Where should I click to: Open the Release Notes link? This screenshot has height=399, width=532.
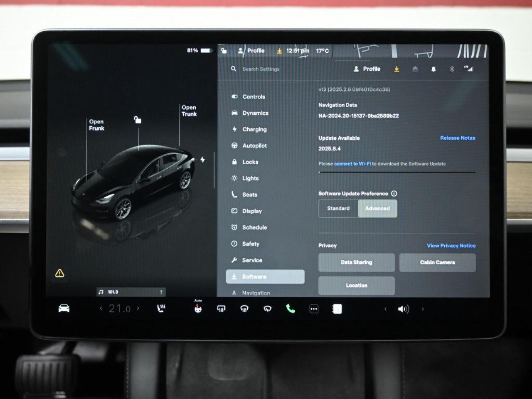click(458, 138)
